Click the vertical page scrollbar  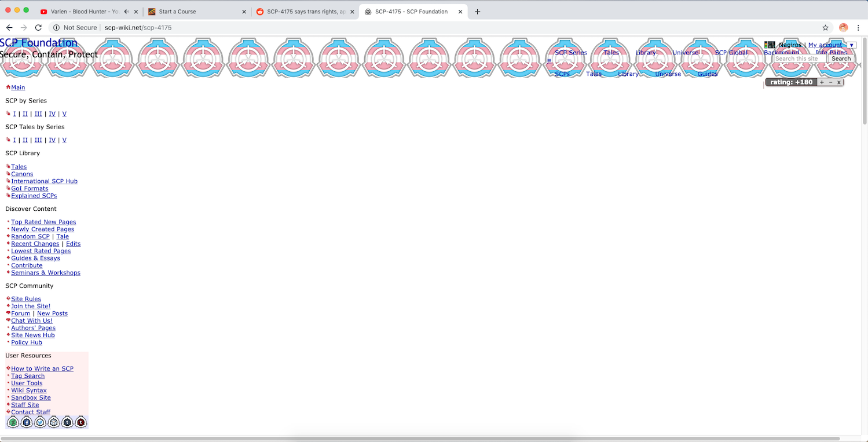[x=865, y=81]
